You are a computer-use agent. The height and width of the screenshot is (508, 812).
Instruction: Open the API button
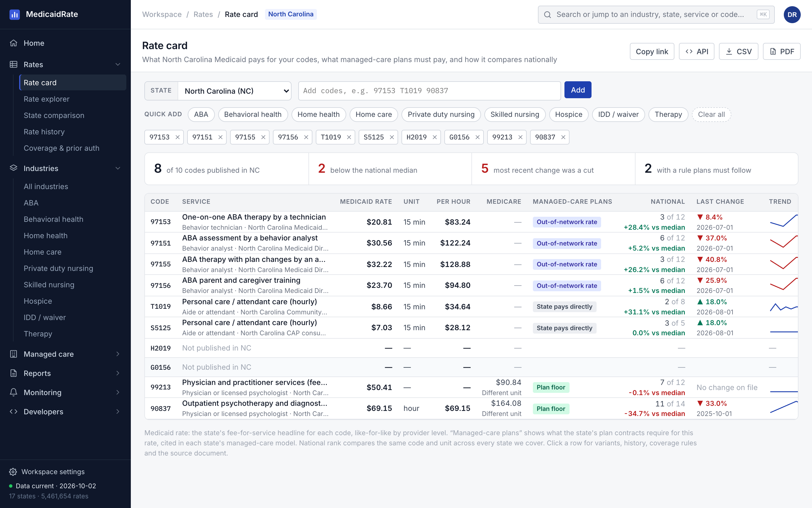(696, 51)
